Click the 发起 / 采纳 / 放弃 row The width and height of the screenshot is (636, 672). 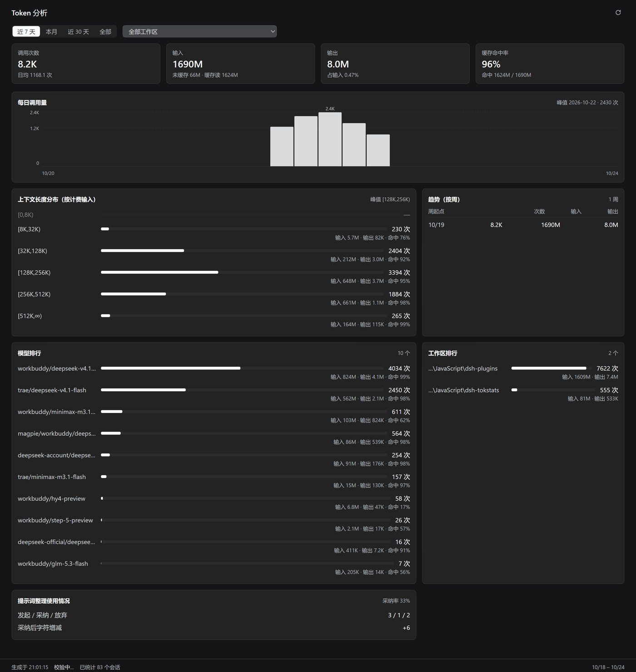click(214, 615)
